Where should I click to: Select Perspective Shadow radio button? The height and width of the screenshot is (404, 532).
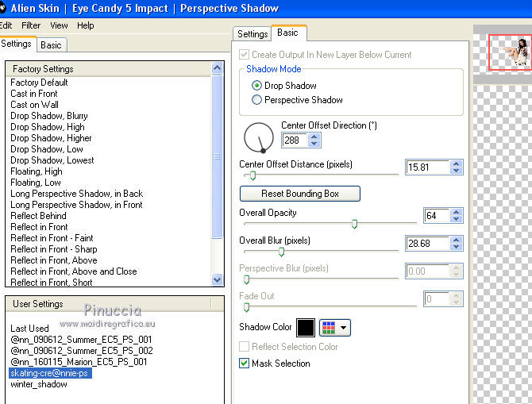(x=256, y=100)
